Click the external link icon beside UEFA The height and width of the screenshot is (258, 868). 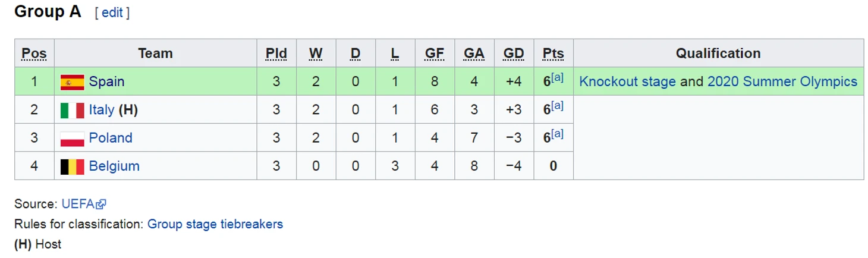[101, 204]
